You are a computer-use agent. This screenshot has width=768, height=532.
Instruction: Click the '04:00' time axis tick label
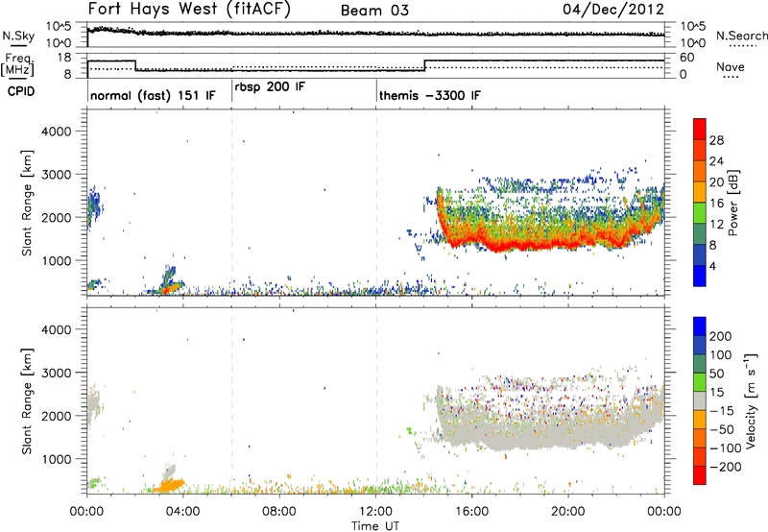(183, 512)
